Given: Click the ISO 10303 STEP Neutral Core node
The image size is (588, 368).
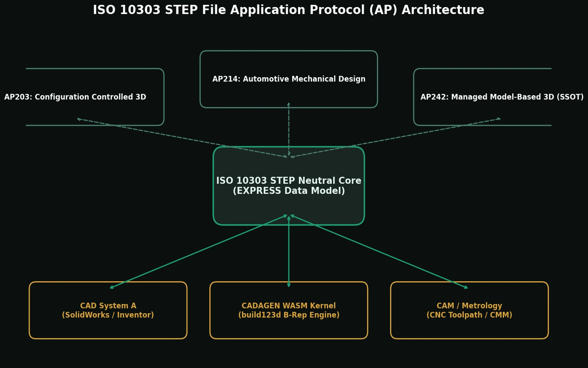Looking at the screenshot, I should tap(289, 186).
